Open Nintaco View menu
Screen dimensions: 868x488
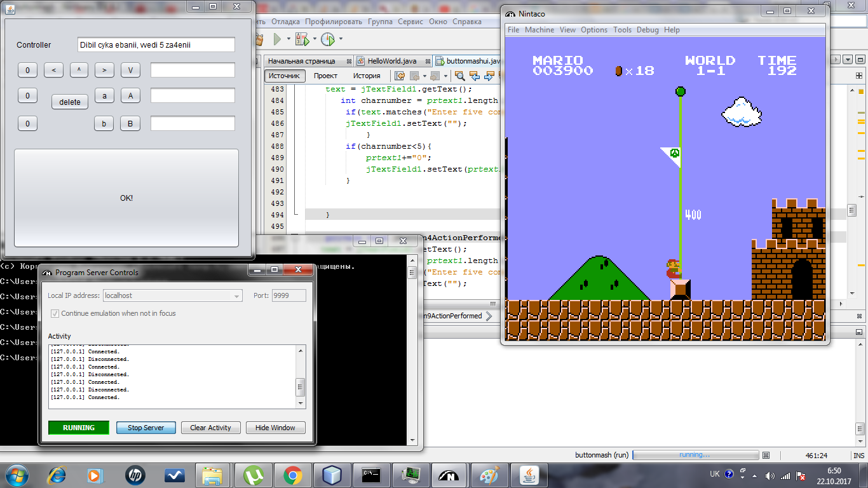(568, 30)
